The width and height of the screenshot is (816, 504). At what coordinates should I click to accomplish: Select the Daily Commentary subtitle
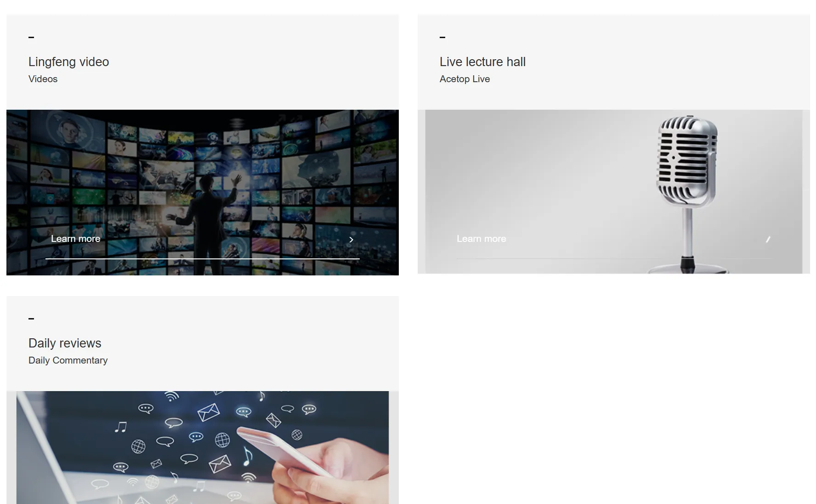(x=68, y=360)
